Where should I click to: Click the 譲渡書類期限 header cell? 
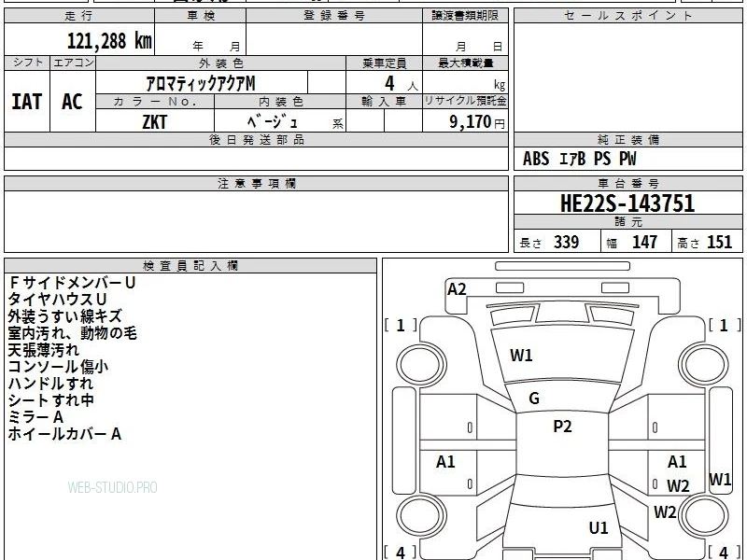(465, 16)
